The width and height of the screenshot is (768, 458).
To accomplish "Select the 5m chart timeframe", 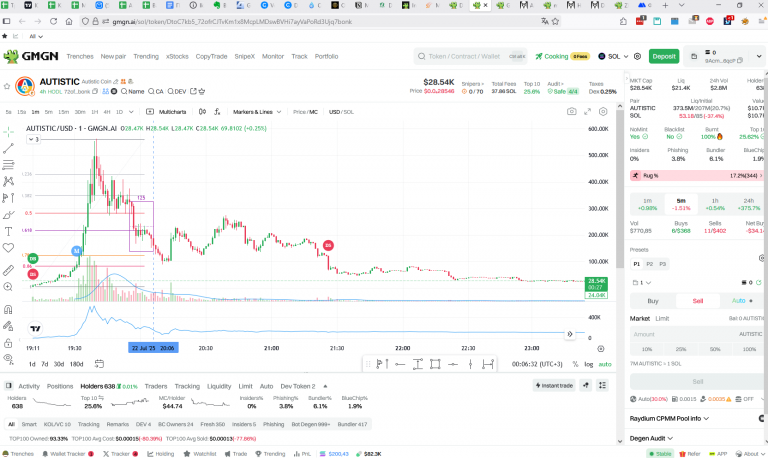I will [x=48, y=112].
